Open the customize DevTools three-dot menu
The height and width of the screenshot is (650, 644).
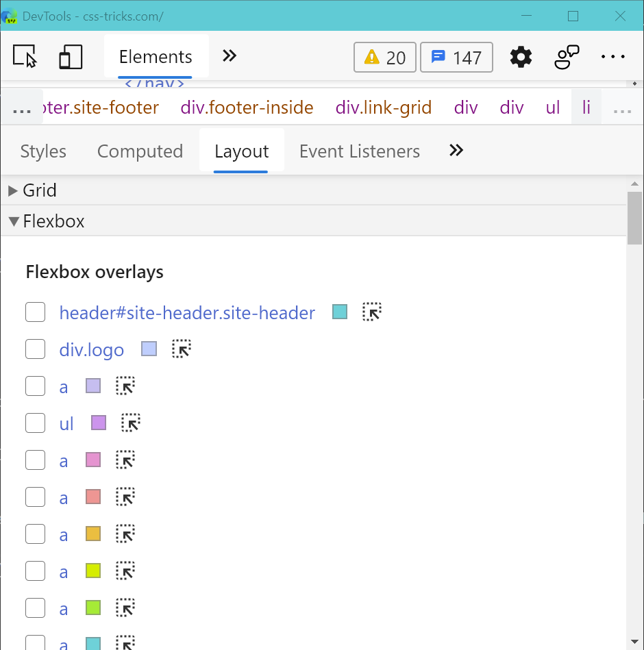coord(612,58)
